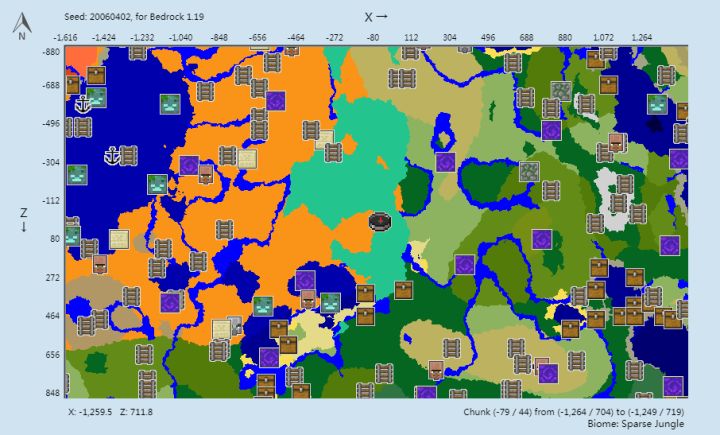Open the chest overlapped by a rail at top edge
The height and width of the screenshot is (435, 720).
pos(596,59)
